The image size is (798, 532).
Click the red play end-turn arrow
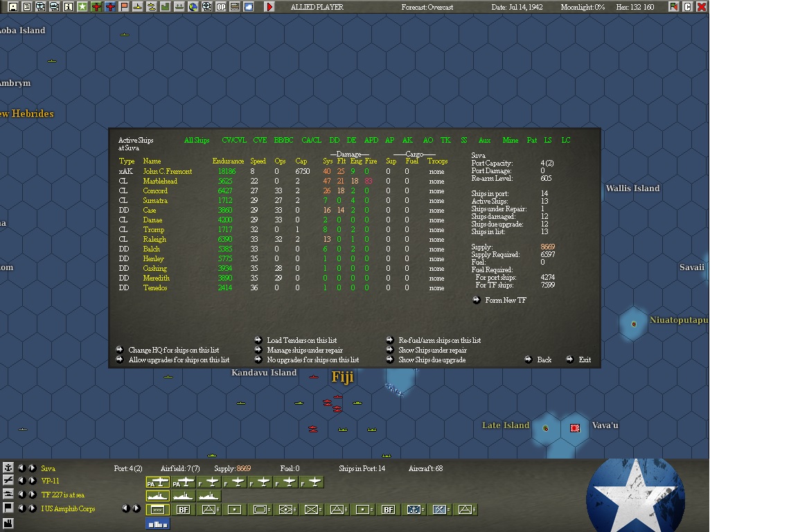pyautogui.click(x=269, y=7)
